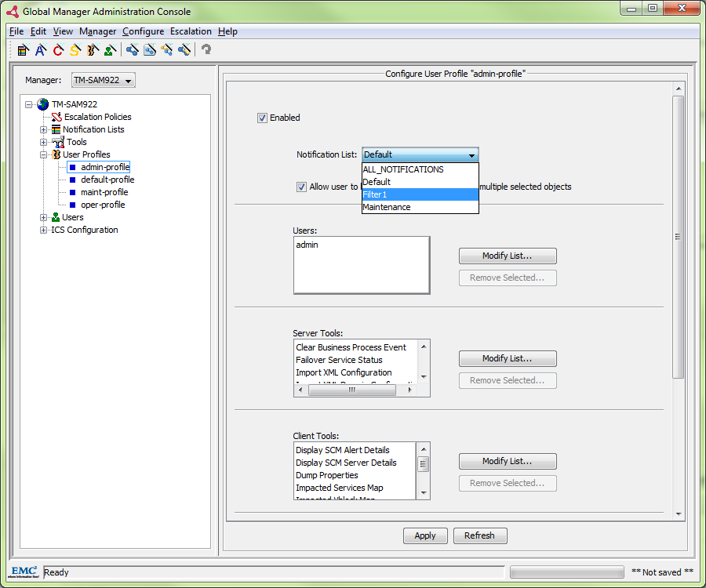Uncheck the Enabled checkbox
Screen dimensions: 706x588
(262, 118)
